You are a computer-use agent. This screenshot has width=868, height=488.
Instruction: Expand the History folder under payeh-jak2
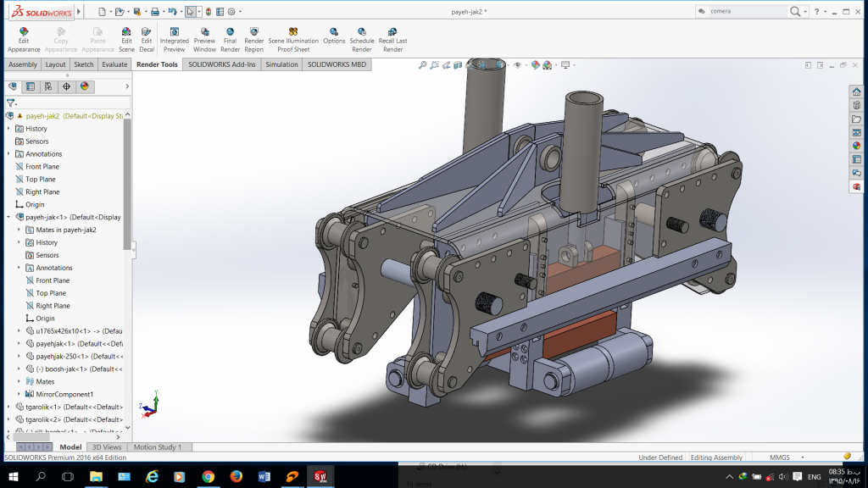pos(8,129)
